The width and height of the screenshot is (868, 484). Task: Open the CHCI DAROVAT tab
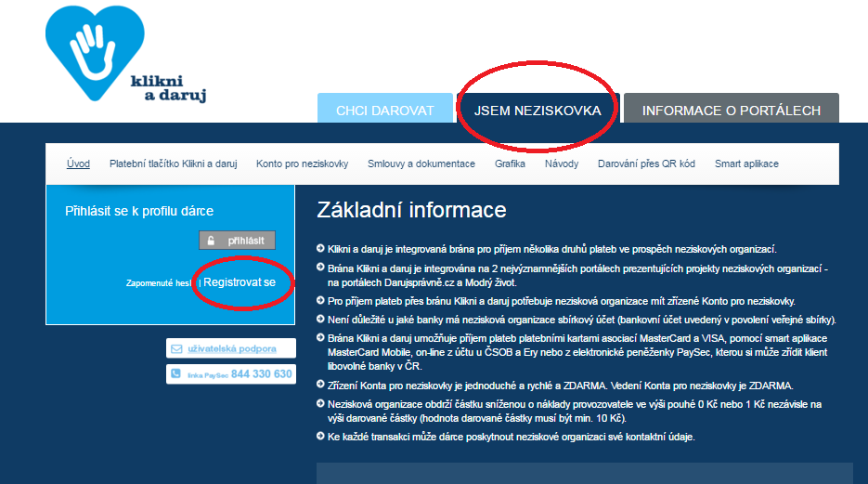[385, 109]
